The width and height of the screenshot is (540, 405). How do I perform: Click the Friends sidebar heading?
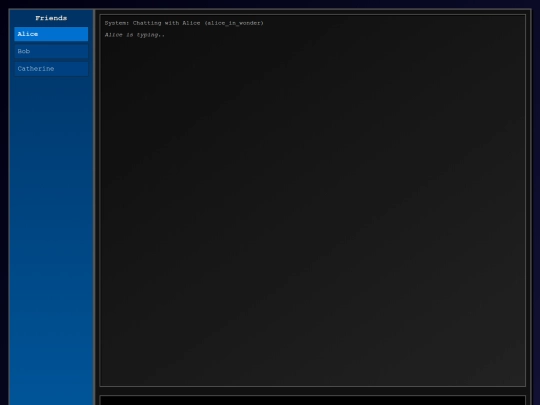51,18
